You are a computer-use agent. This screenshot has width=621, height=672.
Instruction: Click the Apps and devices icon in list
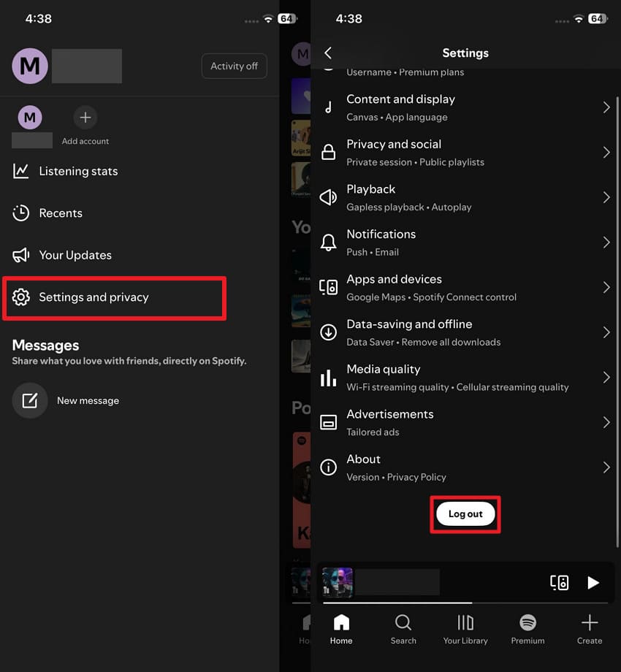328,287
